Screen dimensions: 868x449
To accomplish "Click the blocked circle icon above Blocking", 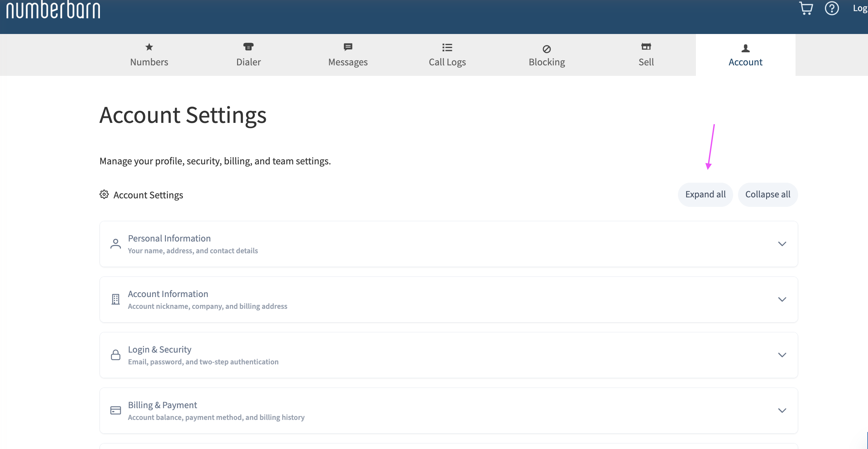I will (x=547, y=49).
